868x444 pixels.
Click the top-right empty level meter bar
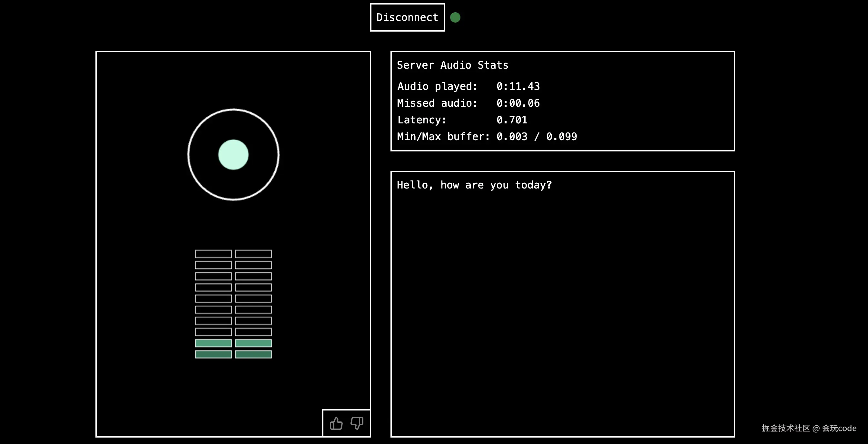click(x=253, y=254)
